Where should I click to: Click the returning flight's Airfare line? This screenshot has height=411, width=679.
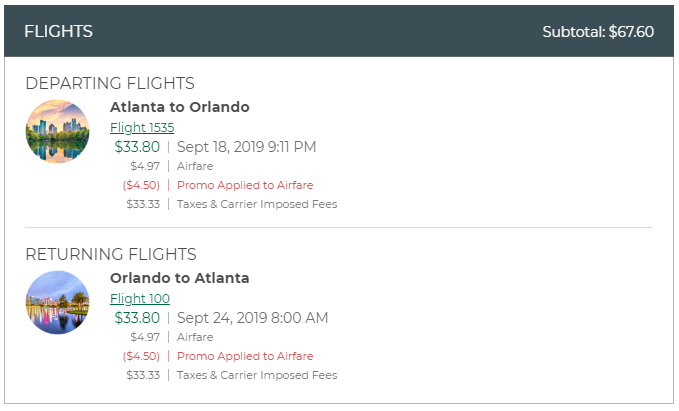195,337
